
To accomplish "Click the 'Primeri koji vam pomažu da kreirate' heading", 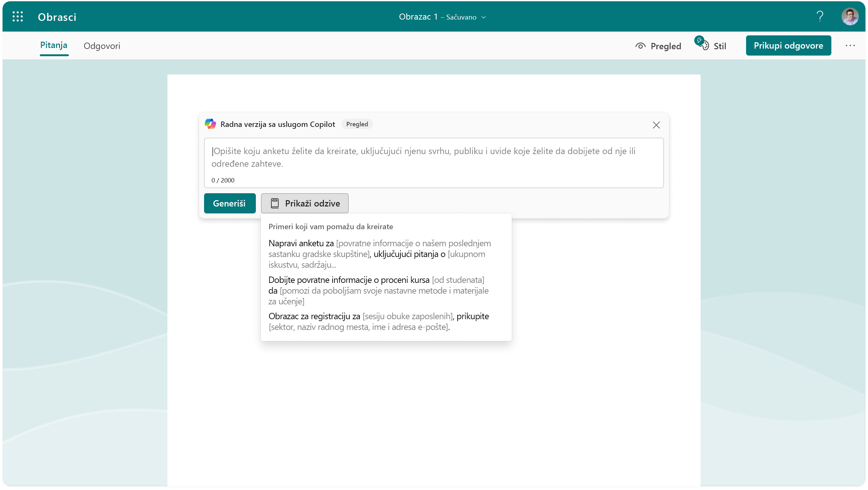I will coord(331,226).
